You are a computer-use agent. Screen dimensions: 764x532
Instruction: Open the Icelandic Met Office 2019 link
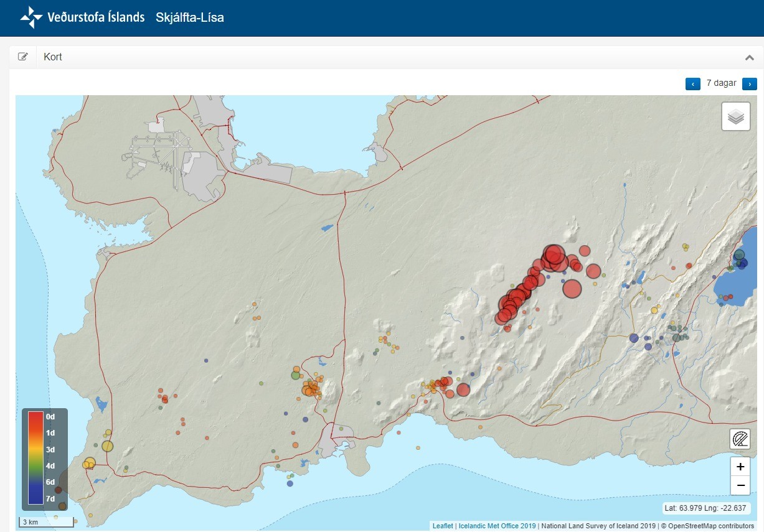[x=497, y=526]
